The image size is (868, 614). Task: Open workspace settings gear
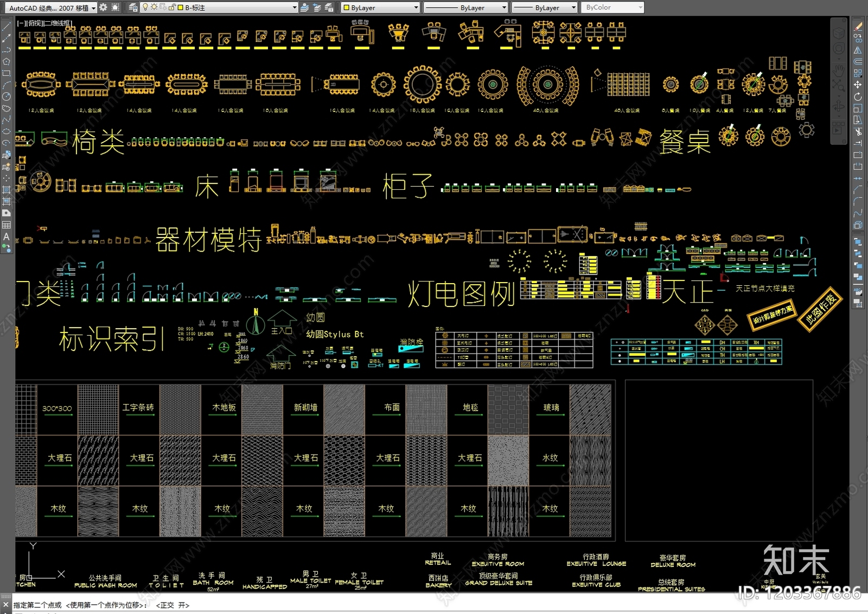103,8
